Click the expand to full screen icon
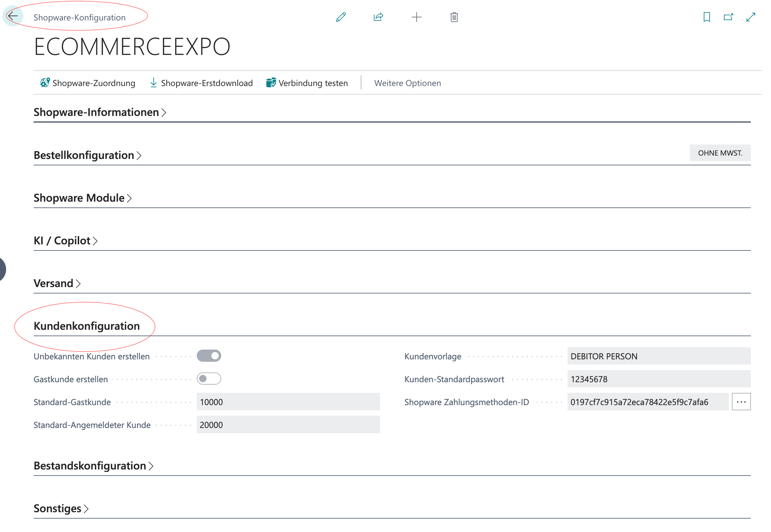The image size is (771, 532). pos(751,17)
